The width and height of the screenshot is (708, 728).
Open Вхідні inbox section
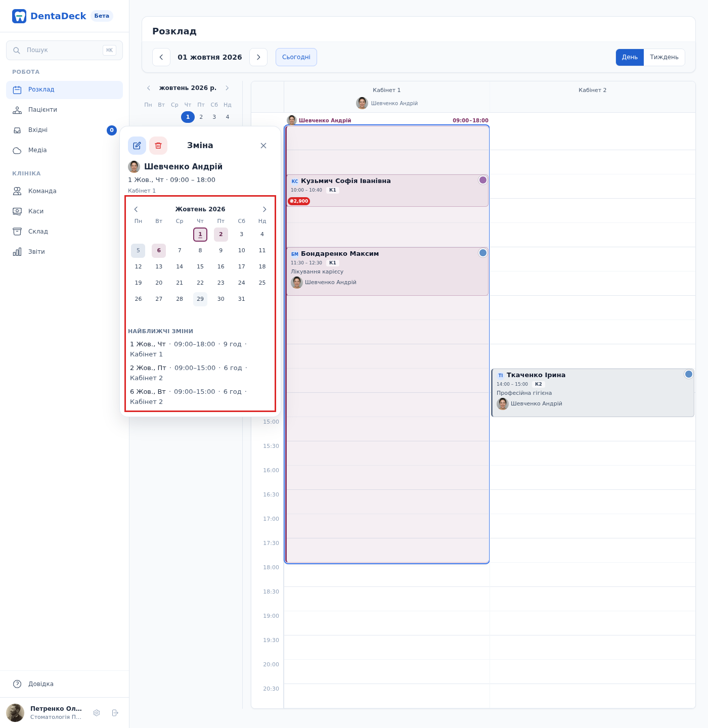coord(64,130)
